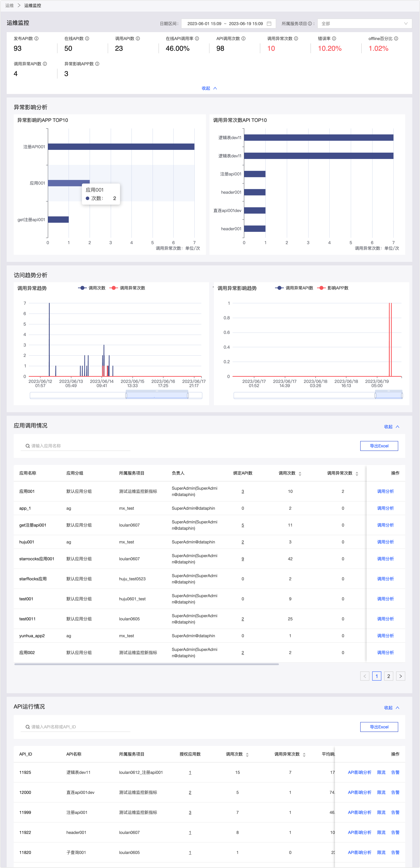The image size is (420, 868).
Task: Click next page arrow in pagination
Action: click(400, 676)
